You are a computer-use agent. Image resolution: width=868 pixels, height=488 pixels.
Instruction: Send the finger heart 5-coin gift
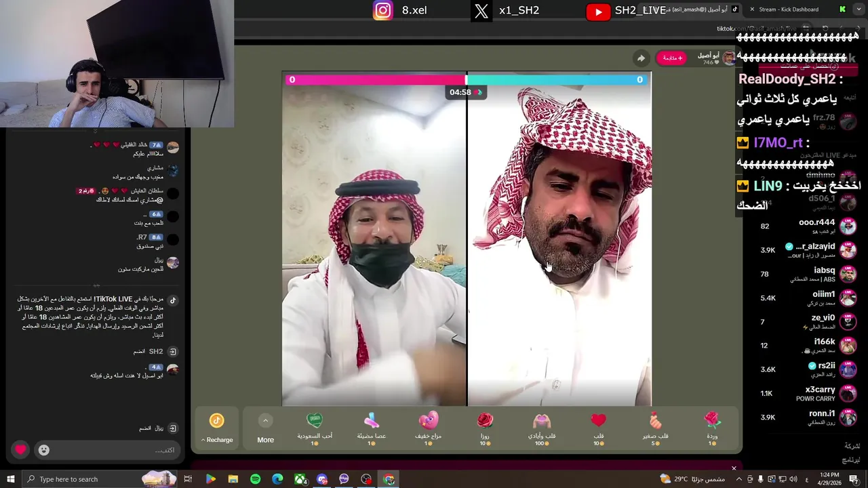coord(655,428)
